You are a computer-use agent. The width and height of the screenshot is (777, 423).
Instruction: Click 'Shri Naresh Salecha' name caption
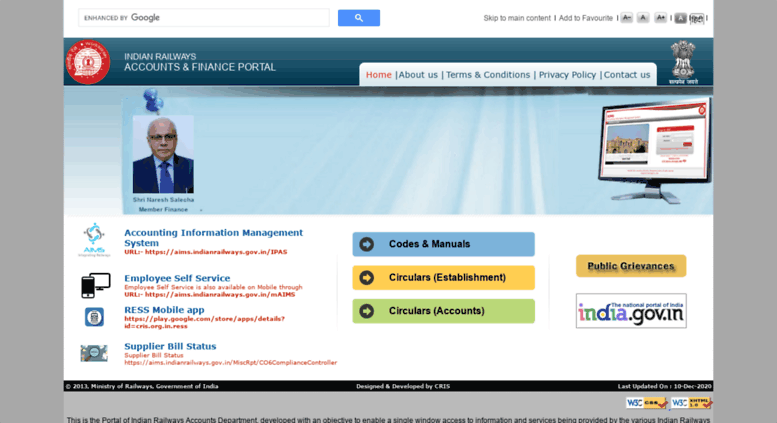[x=163, y=200]
